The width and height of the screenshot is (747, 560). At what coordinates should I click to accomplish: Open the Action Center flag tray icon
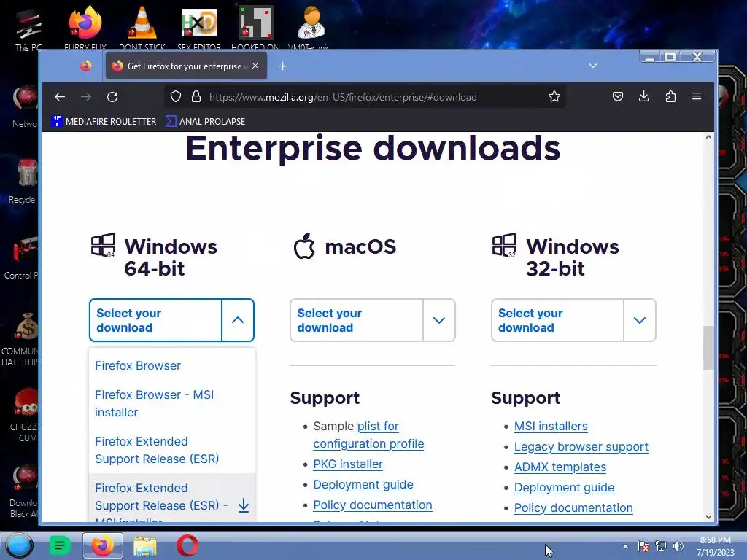pyautogui.click(x=643, y=546)
